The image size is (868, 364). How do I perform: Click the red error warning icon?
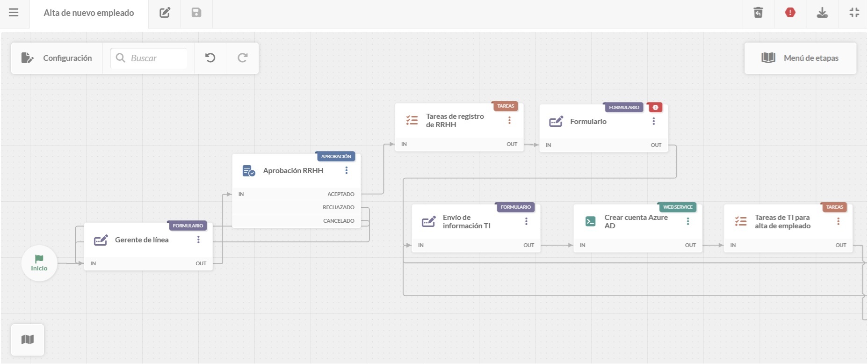tap(790, 13)
